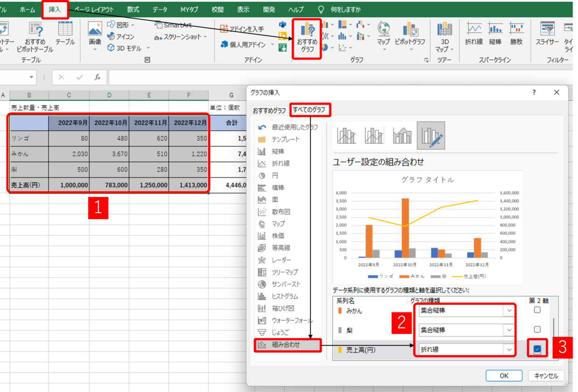Viewport: 578px width, 392px height.
Task: Switch to the ホーム ribbon tab
Action: (x=28, y=9)
